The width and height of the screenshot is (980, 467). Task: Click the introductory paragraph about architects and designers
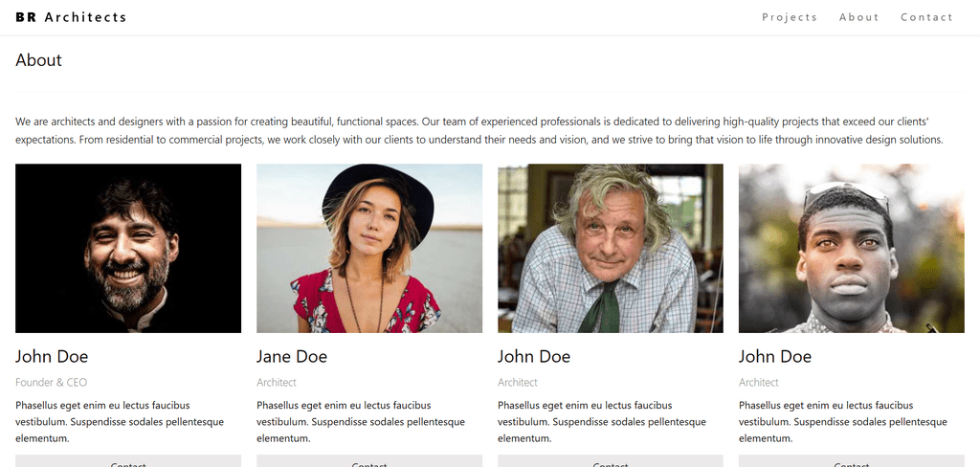tap(479, 130)
